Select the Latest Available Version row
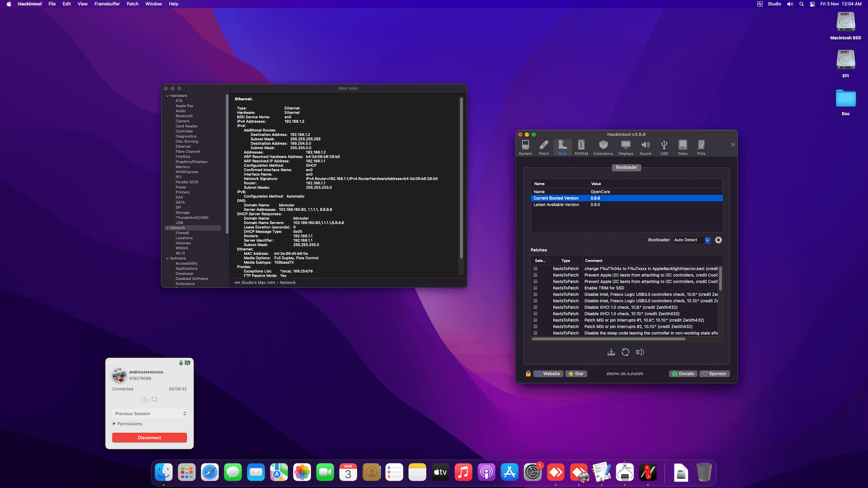This screenshot has height=488, width=868. [627, 205]
